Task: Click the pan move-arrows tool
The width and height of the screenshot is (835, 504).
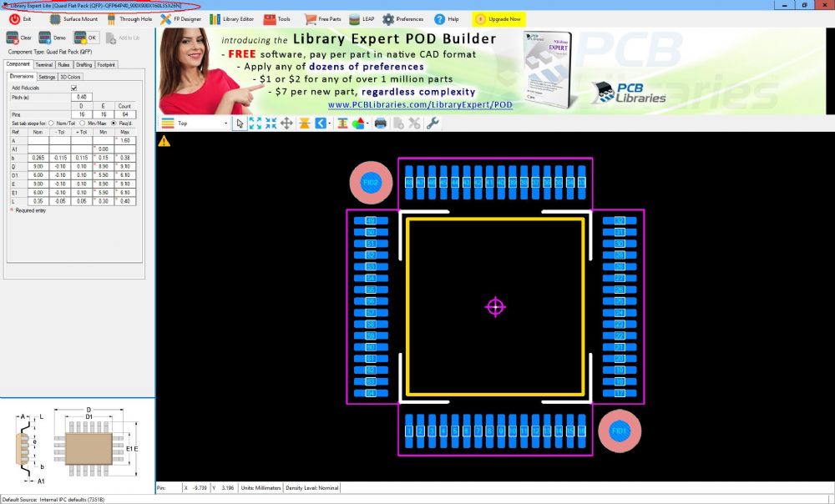Action: 286,123
